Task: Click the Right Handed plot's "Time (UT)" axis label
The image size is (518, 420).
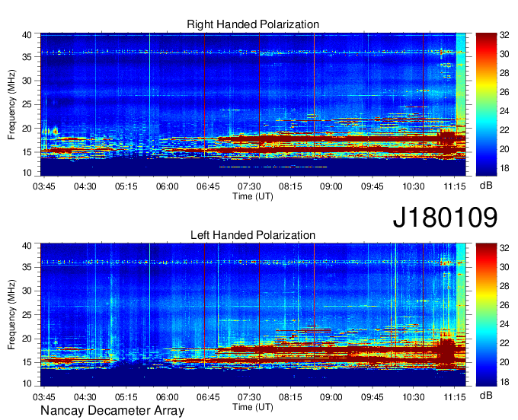Action: 253,196
